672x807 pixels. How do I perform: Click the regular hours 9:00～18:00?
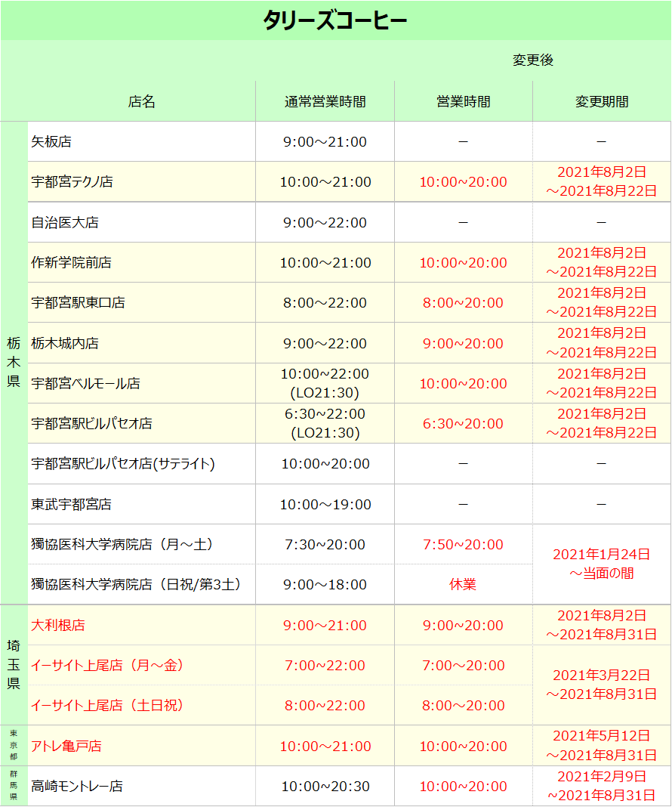[325, 585]
